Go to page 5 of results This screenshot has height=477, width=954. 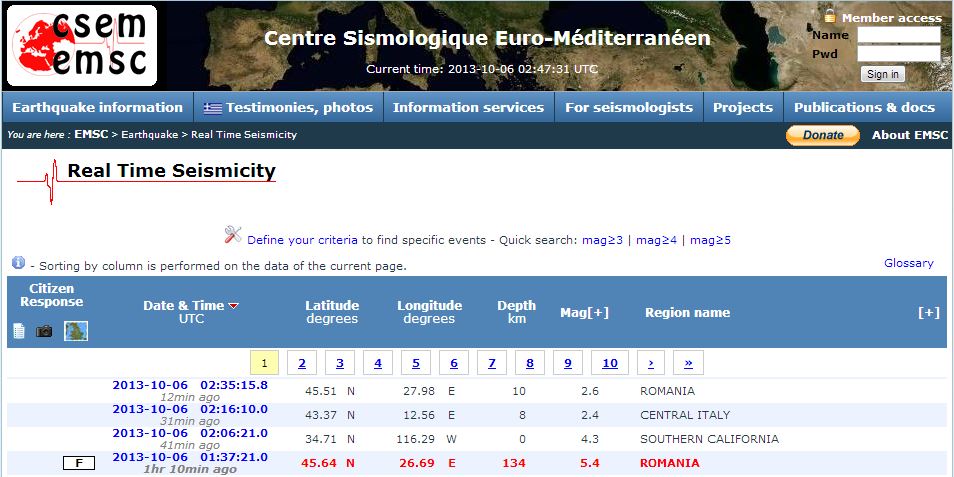tap(415, 363)
